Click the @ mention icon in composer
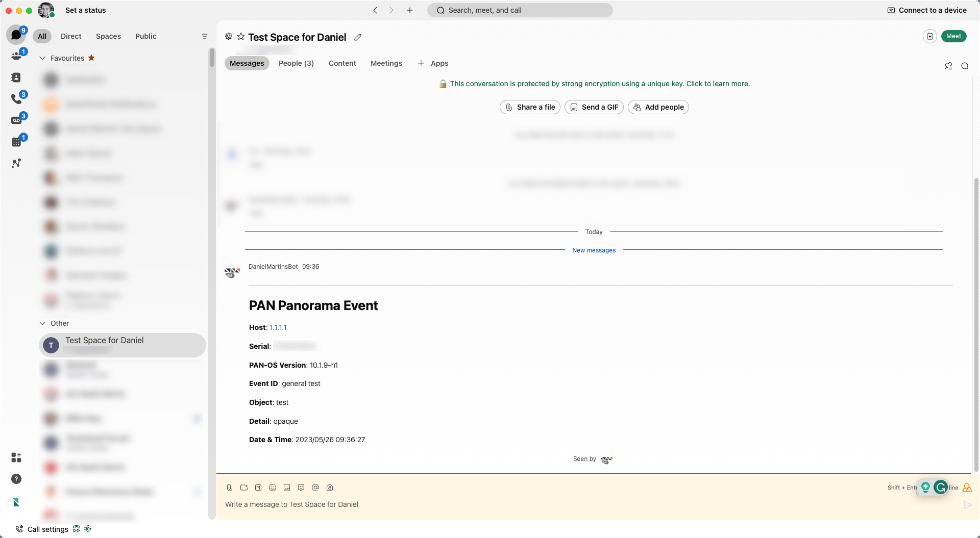980x538 pixels. 315,488
